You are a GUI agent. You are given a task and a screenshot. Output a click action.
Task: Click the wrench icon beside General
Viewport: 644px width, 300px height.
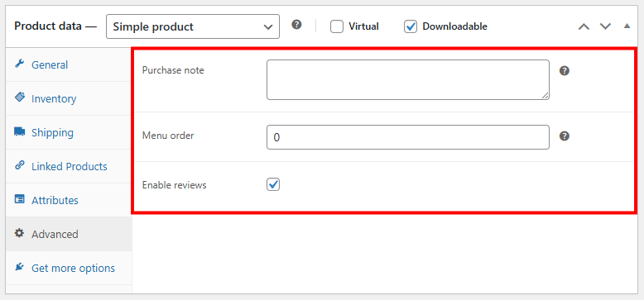coord(19,64)
